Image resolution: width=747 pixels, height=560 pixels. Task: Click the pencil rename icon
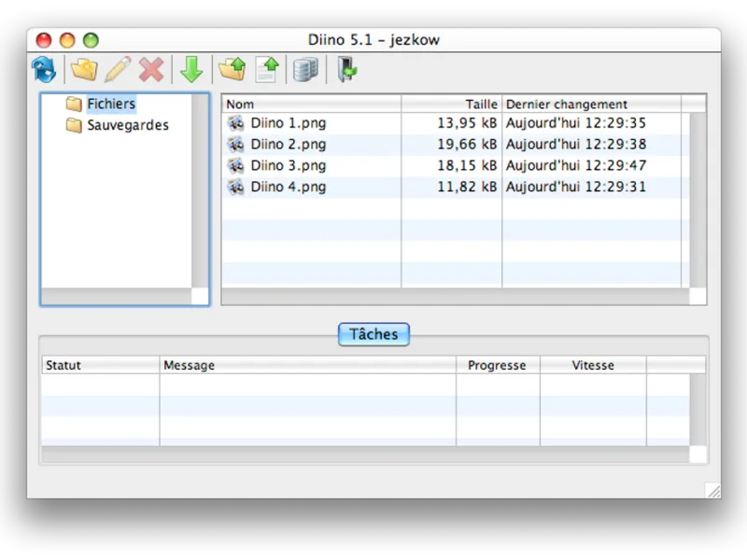click(x=118, y=69)
